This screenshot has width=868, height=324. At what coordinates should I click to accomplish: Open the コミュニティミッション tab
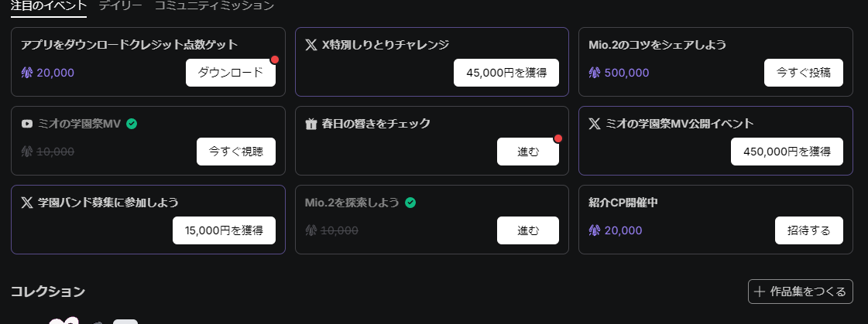point(214,5)
